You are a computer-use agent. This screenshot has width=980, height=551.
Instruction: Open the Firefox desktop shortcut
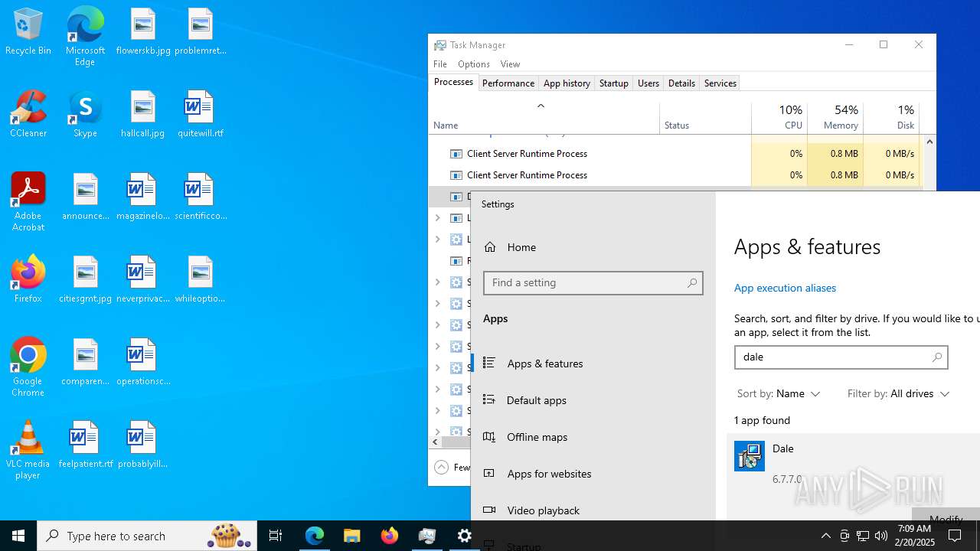click(x=28, y=280)
